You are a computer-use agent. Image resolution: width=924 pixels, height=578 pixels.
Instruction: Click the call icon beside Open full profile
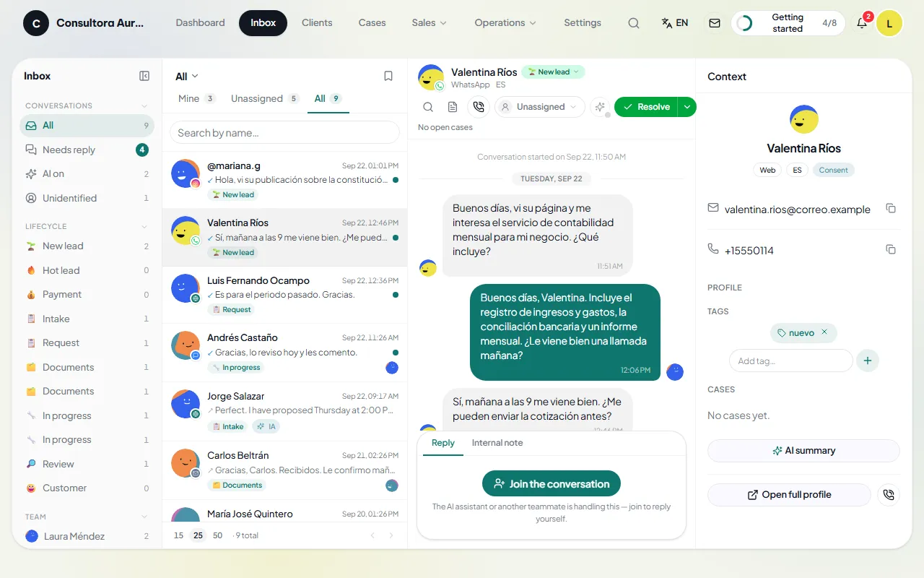pos(889,495)
